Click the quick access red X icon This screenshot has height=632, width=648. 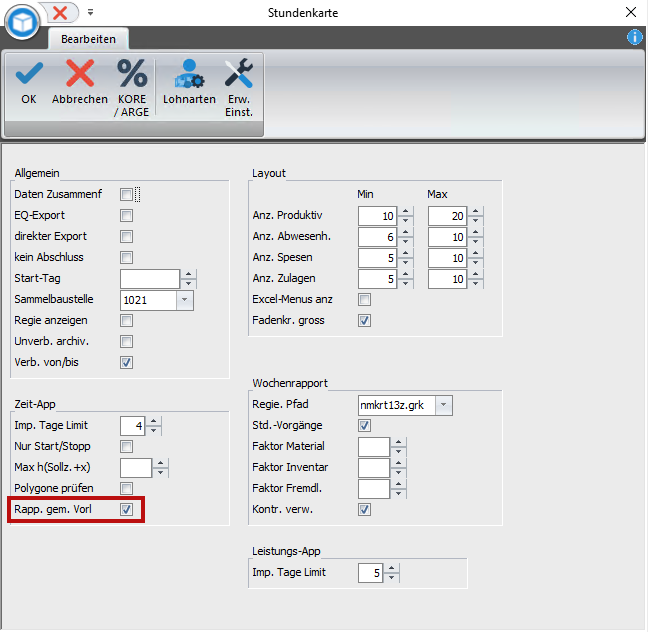[60, 13]
